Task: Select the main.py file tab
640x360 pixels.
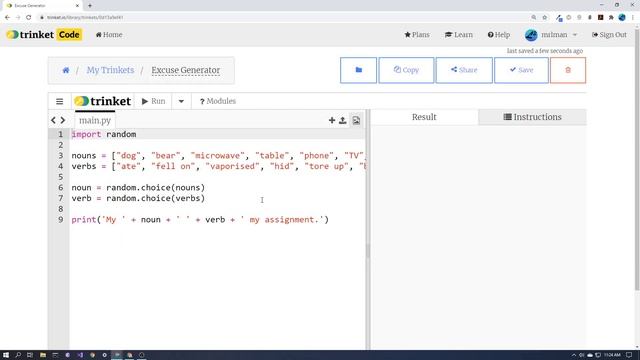Action: pyautogui.click(x=95, y=120)
